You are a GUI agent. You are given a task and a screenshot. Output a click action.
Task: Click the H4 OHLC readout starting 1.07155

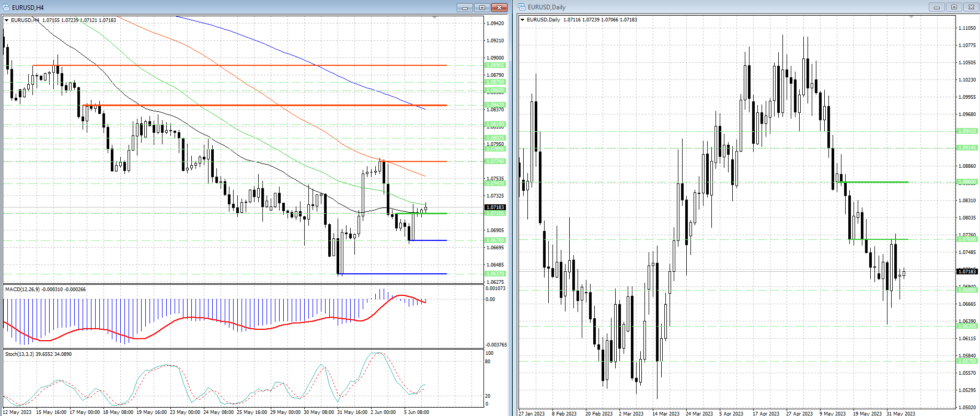pyautogui.click(x=79, y=20)
